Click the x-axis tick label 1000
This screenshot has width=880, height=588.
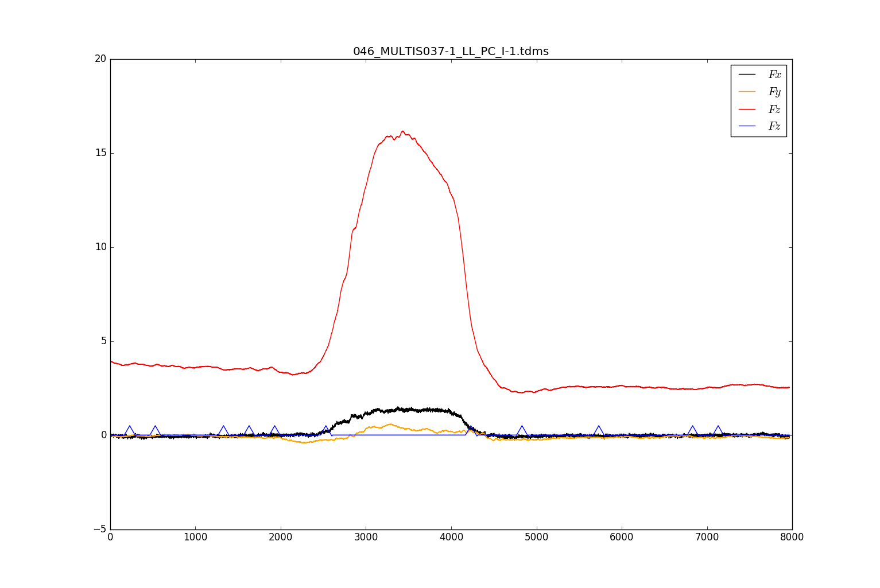point(195,538)
